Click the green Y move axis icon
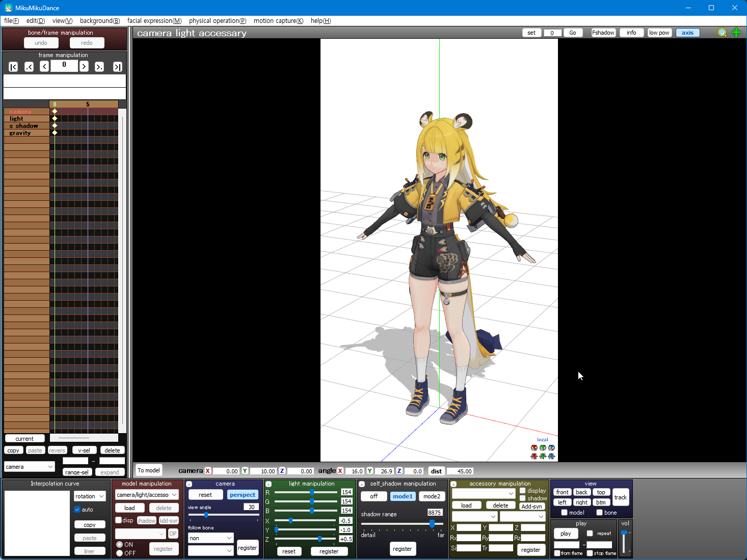The height and width of the screenshot is (560, 747). pos(543,456)
